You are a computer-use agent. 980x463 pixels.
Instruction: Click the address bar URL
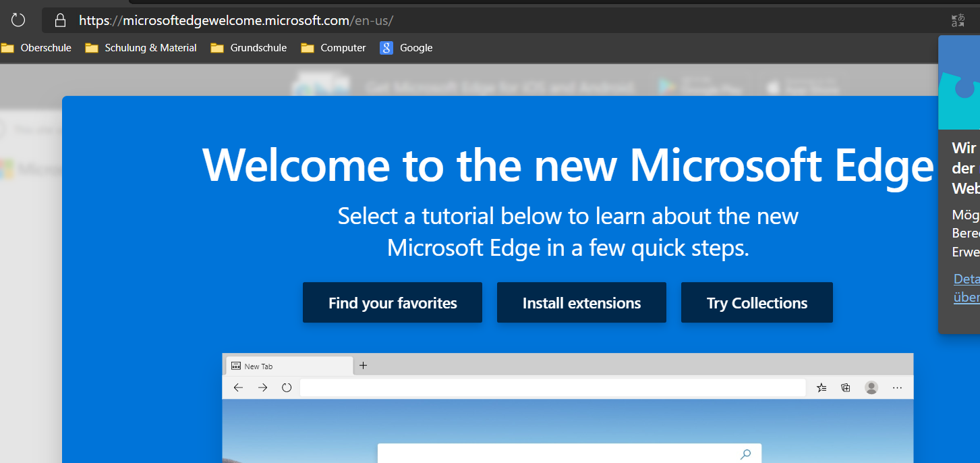(x=236, y=20)
